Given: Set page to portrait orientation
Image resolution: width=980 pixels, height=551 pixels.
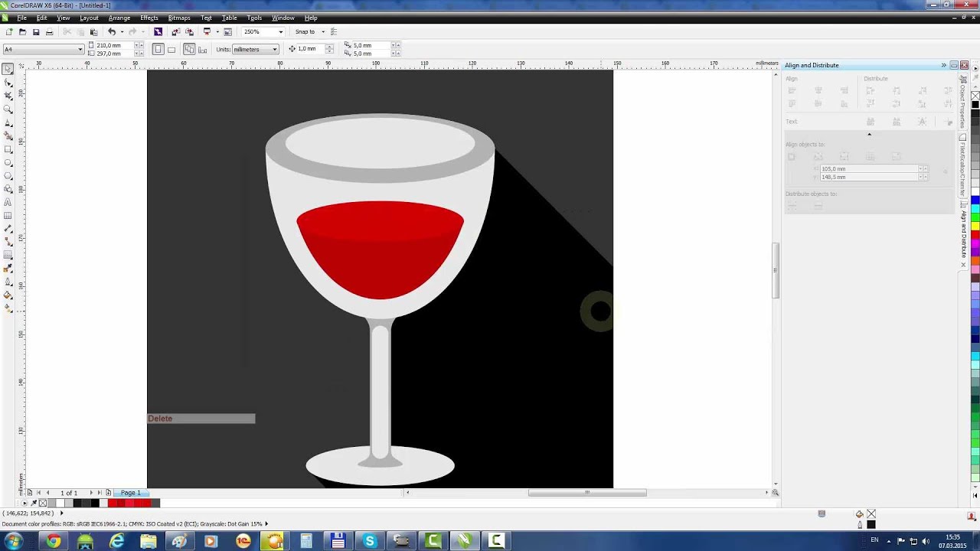Looking at the screenshot, I should (158, 49).
